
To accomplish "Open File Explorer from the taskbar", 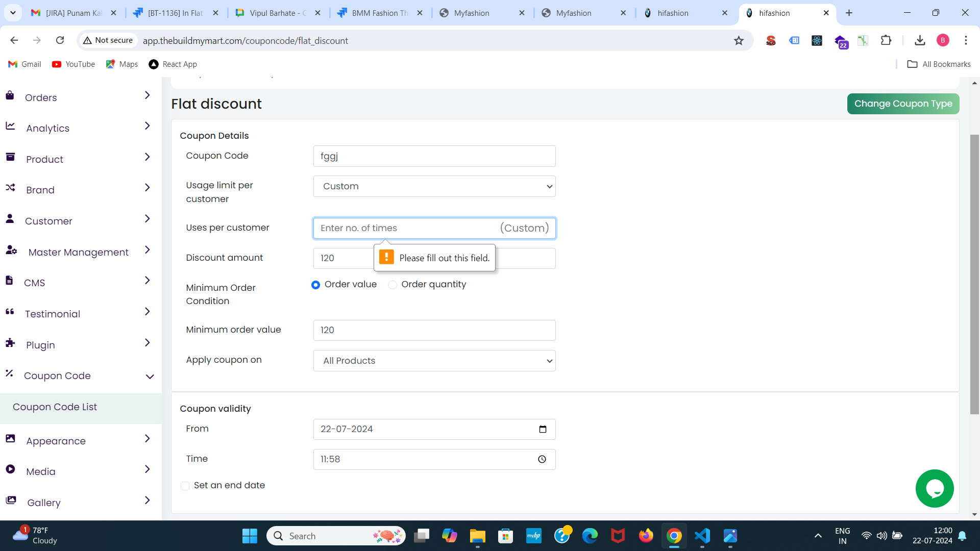I will tap(478, 536).
